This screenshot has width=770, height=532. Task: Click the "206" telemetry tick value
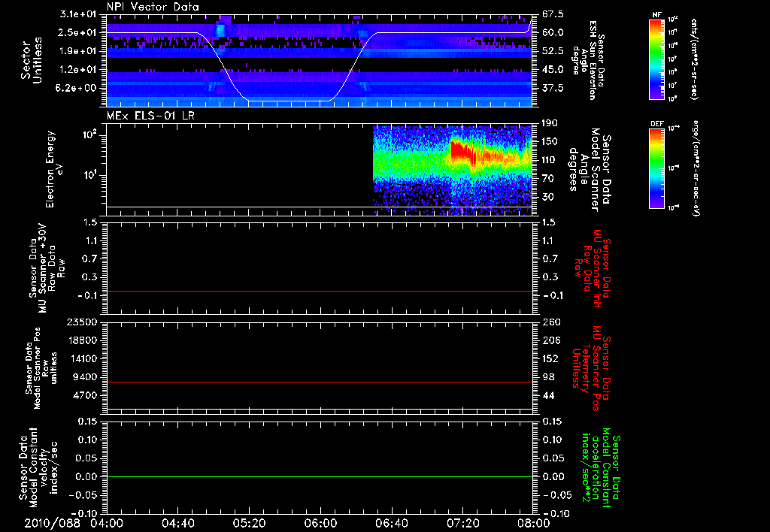[x=550, y=340]
